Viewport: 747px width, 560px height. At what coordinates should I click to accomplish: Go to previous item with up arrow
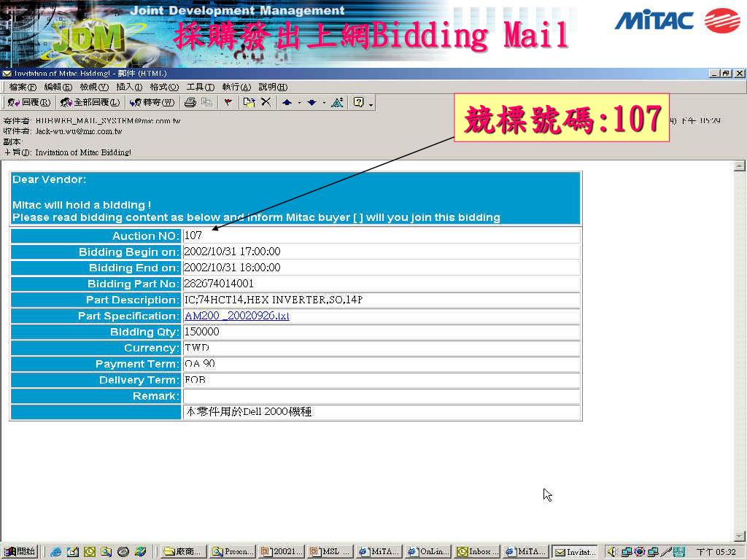coord(287,102)
